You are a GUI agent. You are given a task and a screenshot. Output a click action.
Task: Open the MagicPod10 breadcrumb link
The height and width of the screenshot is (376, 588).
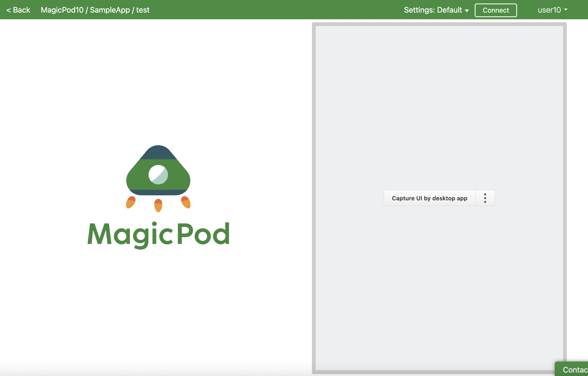point(62,10)
